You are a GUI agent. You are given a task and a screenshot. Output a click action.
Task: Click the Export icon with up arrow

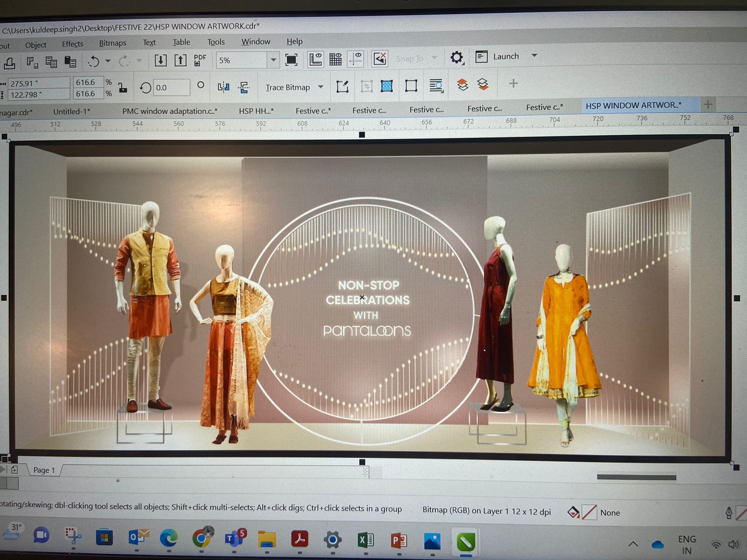tap(180, 60)
